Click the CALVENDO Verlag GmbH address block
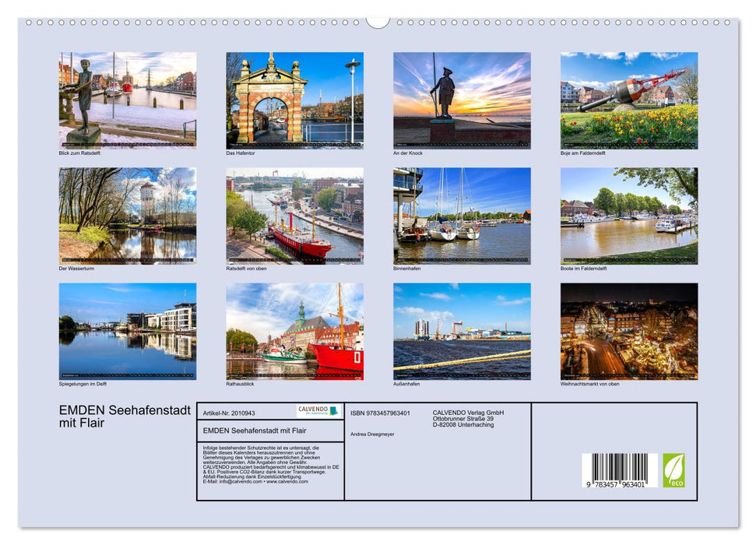The width and height of the screenshot is (756, 545). point(467,418)
